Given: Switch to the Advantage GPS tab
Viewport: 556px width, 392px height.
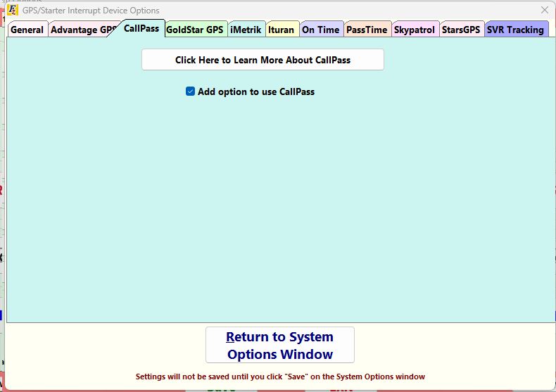Looking at the screenshot, I should coord(82,30).
